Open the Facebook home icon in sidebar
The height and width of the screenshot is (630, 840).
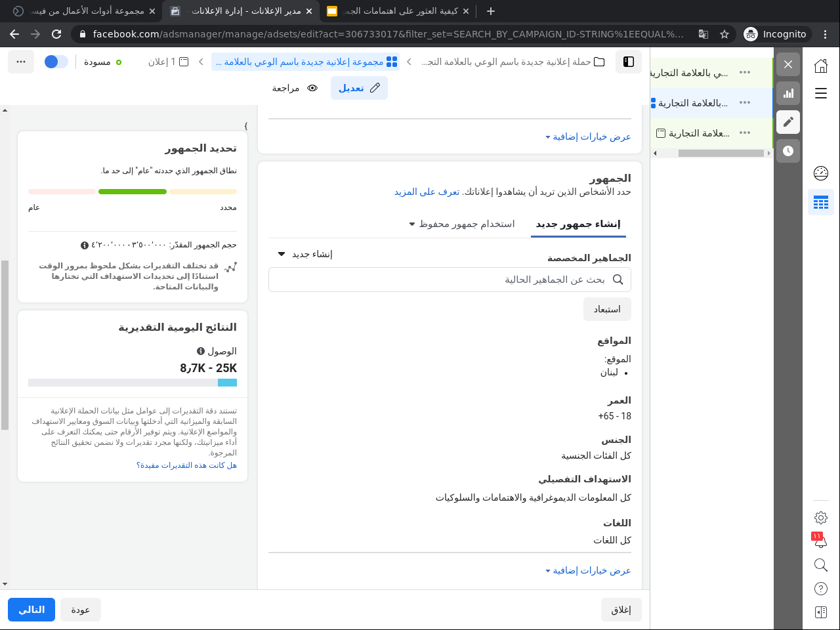[x=821, y=66]
